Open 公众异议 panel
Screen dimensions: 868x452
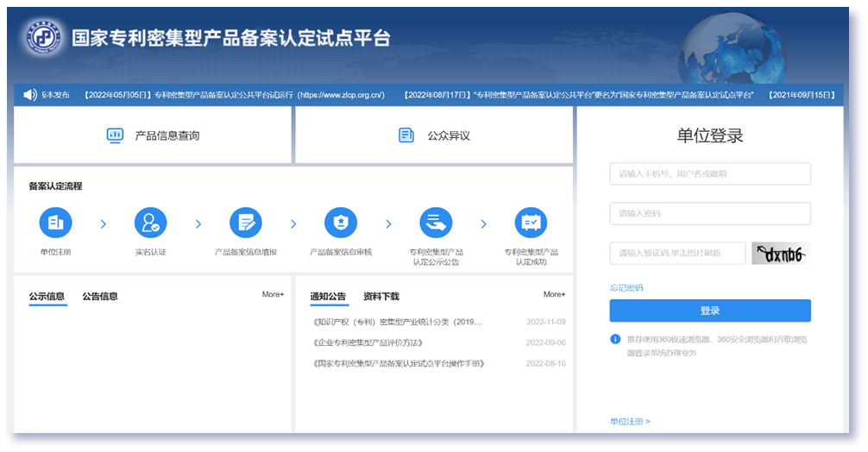pos(434,135)
